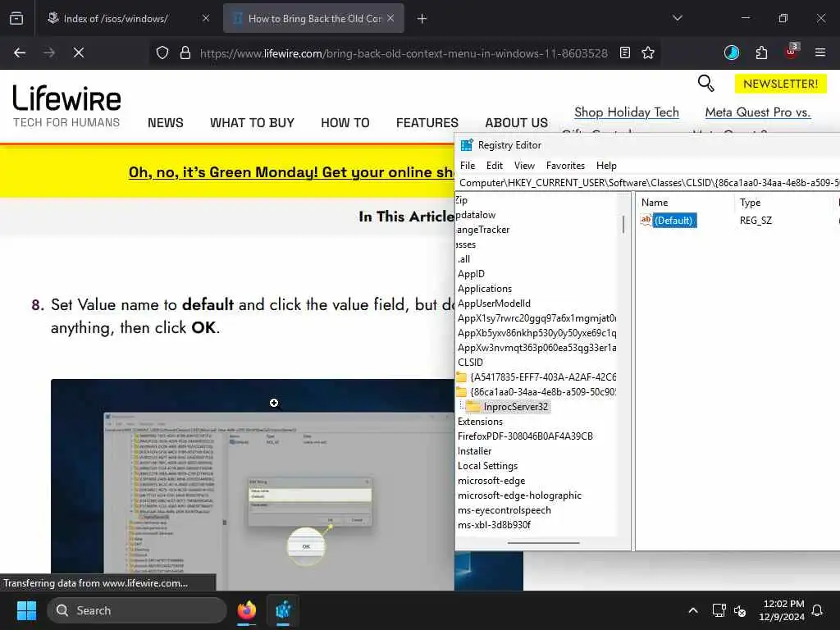The image size is (840, 630).
Task: Select the 'How to Bring Back the Old' tab
Action: [x=314, y=19]
